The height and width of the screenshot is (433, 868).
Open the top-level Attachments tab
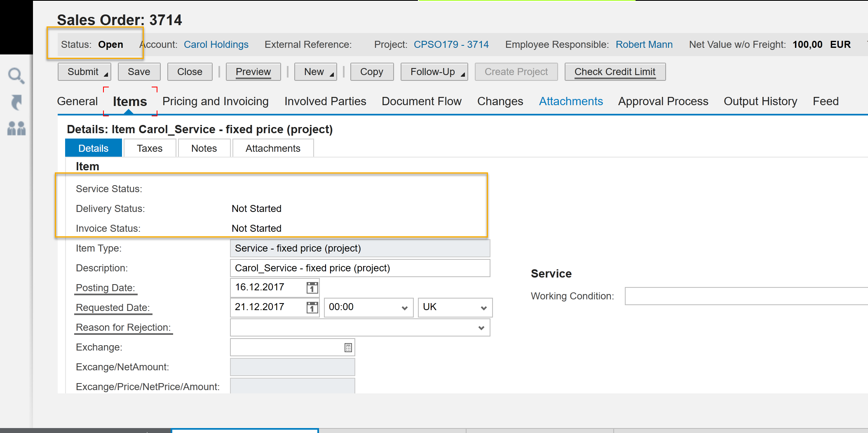(571, 101)
